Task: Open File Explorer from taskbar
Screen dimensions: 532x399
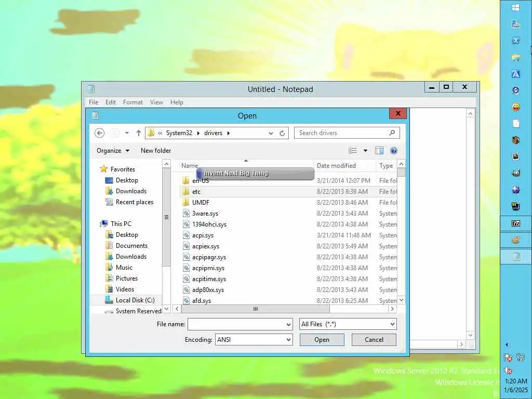Action: point(516,57)
